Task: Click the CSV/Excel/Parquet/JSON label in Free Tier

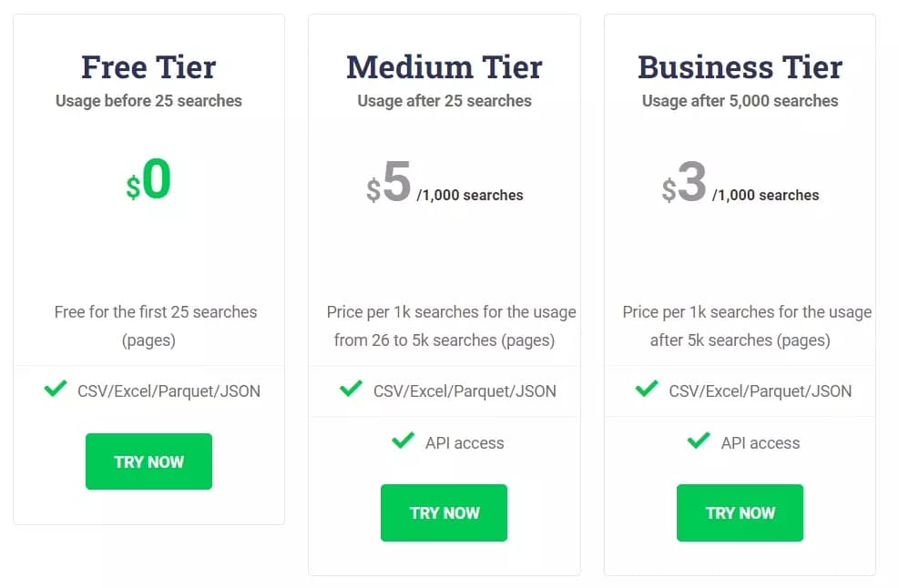Action: pos(167,390)
